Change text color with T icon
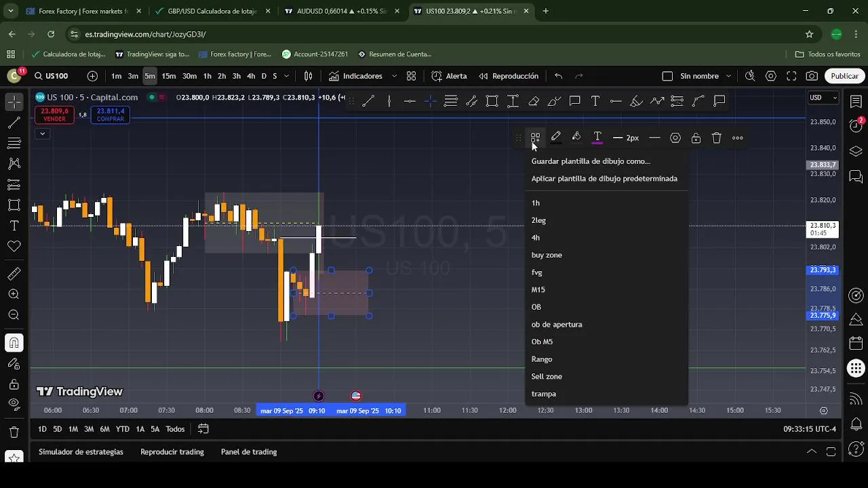The width and height of the screenshot is (868, 488). click(597, 138)
